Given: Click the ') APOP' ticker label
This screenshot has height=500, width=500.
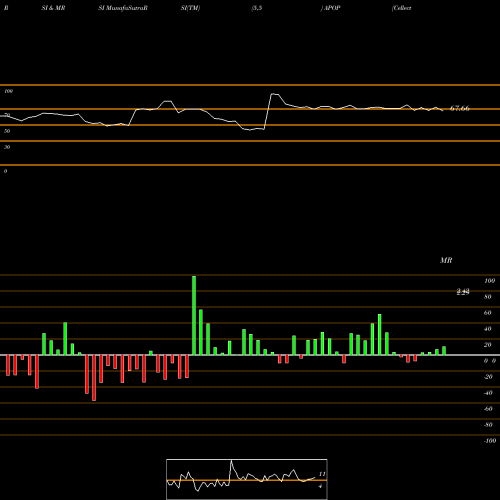Looking at the screenshot, I should (x=330, y=8).
